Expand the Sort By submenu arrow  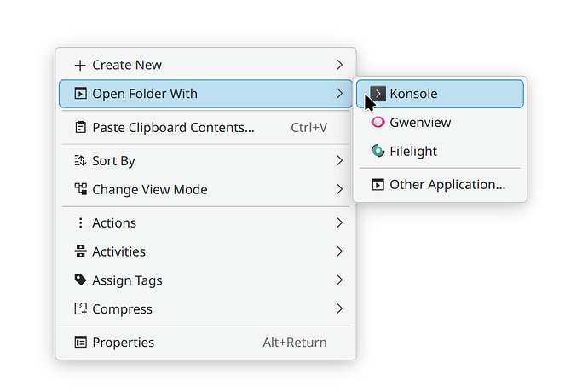[x=339, y=160]
